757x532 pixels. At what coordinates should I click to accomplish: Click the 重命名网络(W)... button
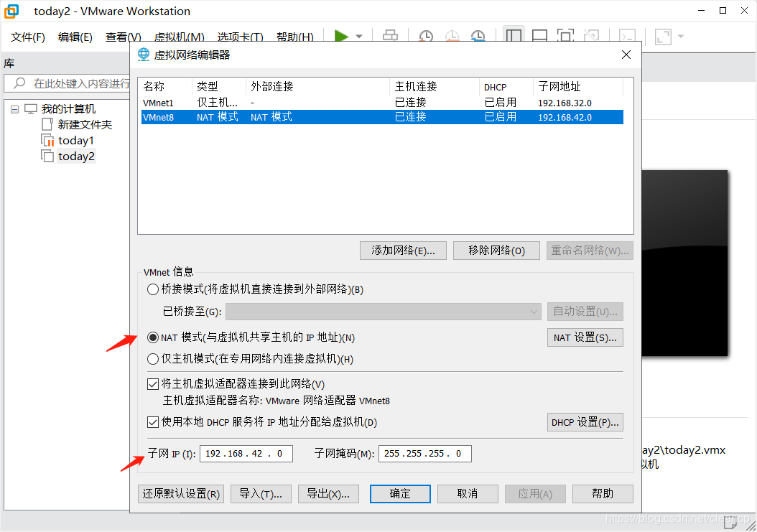[x=590, y=251]
